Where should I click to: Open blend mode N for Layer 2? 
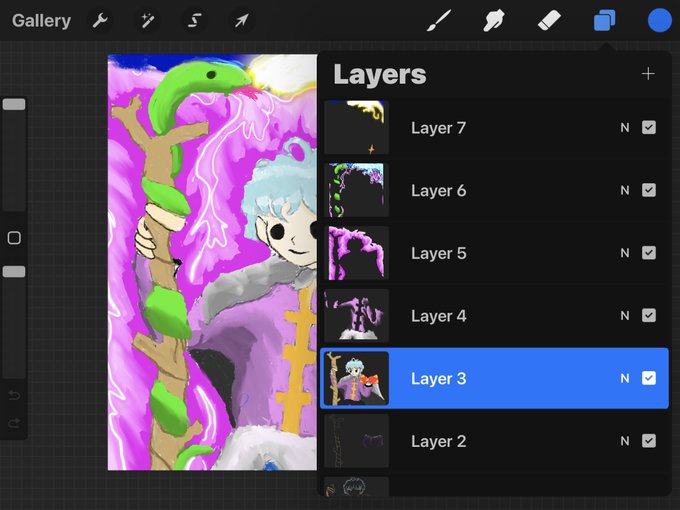click(624, 441)
